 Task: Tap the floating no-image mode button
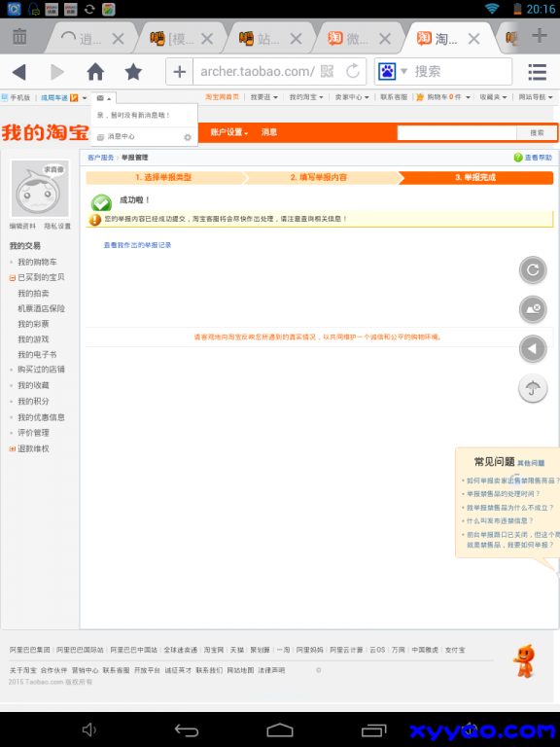(533, 309)
